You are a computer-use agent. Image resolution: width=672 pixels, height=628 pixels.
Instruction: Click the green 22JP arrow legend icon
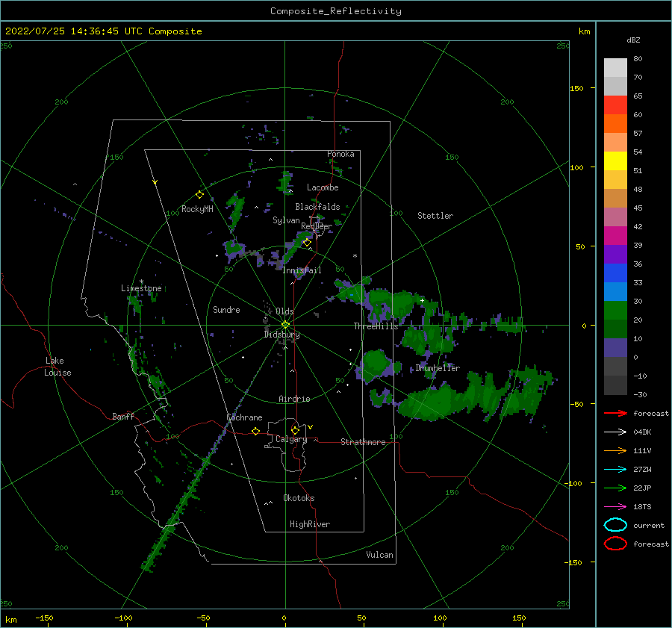[615, 488]
